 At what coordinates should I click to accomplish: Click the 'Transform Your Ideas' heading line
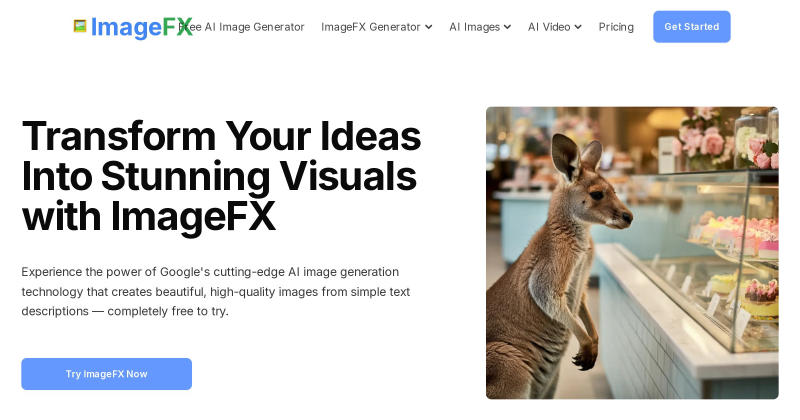coord(221,136)
